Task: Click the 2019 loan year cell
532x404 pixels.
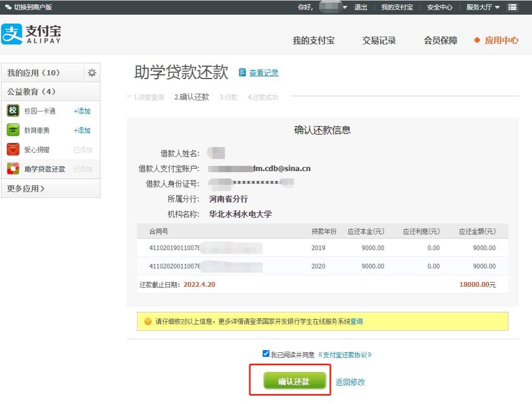Action: click(318, 248)
